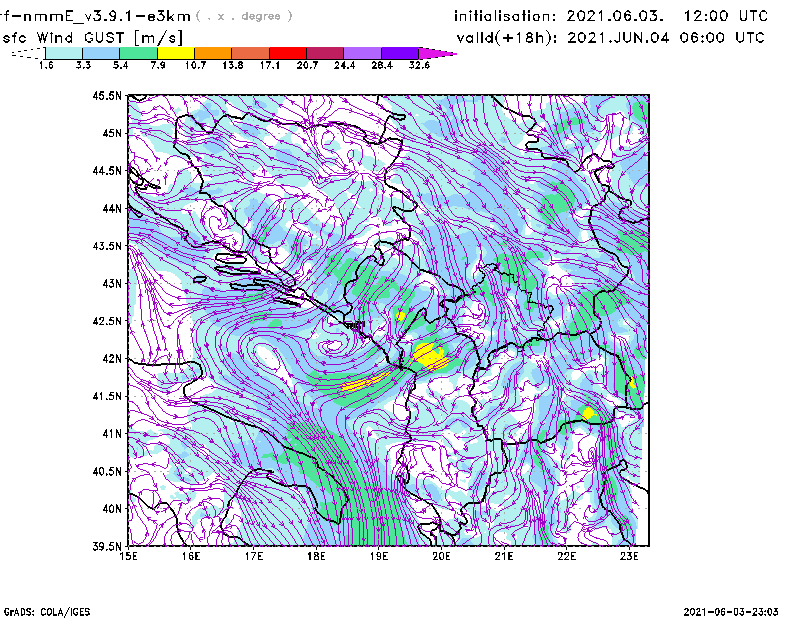Click the timestamp 2021-06-03-23:03
The image size is (800, 618).
click(x=731, y=612)
